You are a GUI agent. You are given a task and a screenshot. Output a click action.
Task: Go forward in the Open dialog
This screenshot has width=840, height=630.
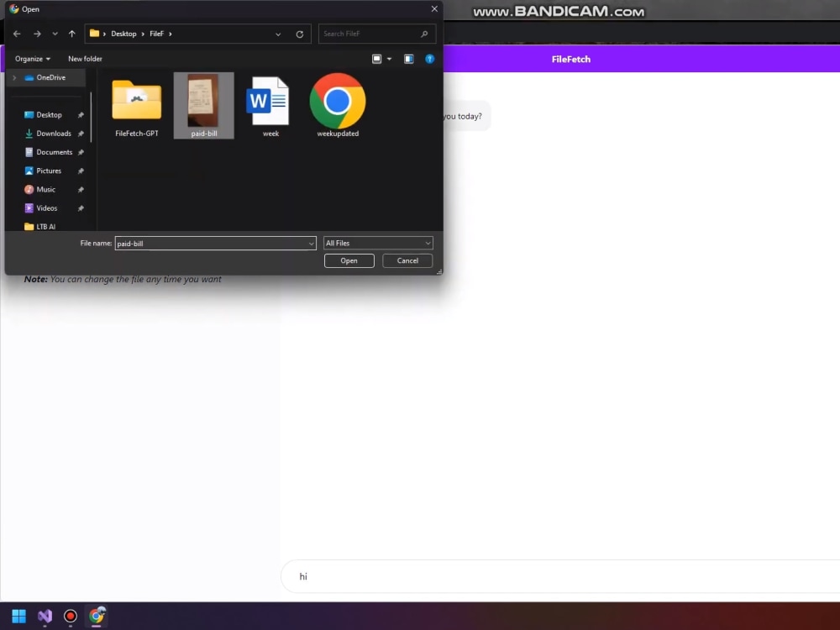[37, 34]
